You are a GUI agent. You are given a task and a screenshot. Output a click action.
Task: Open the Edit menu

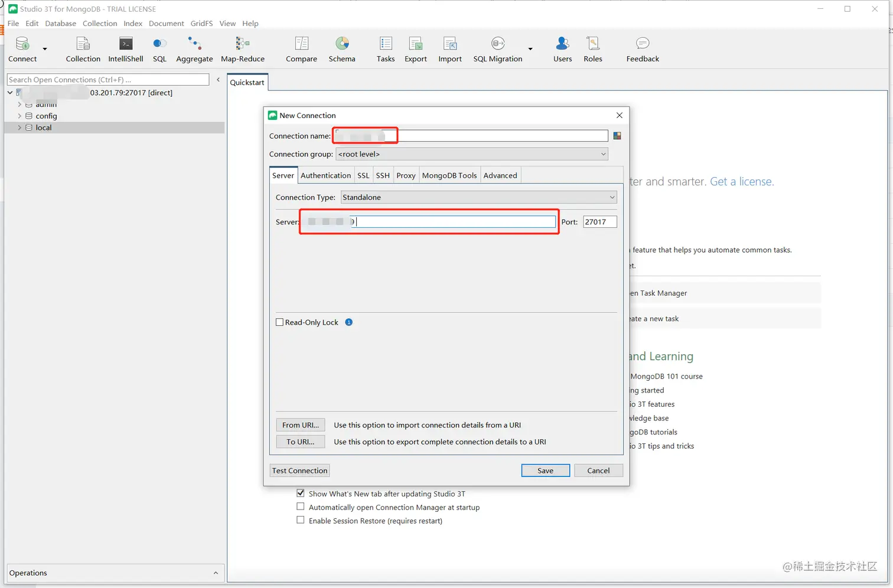32,24
